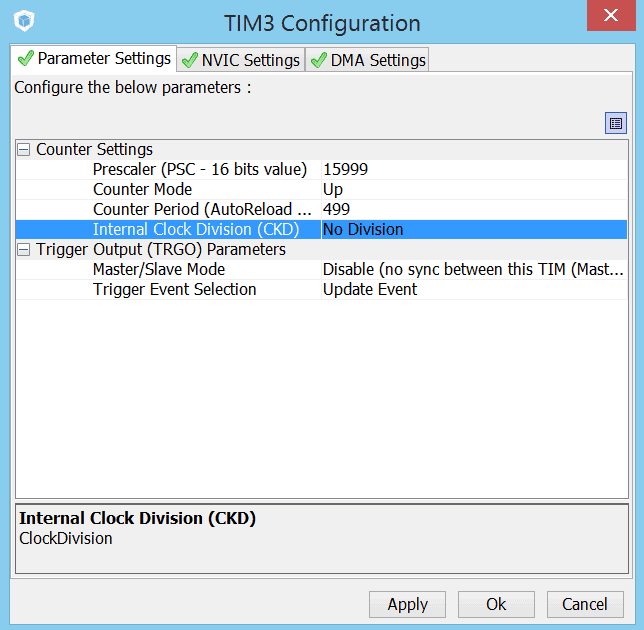Close the TIM3 Configuration dialog
This screenshot has width=644, height=630.
(x=616, y=20)
